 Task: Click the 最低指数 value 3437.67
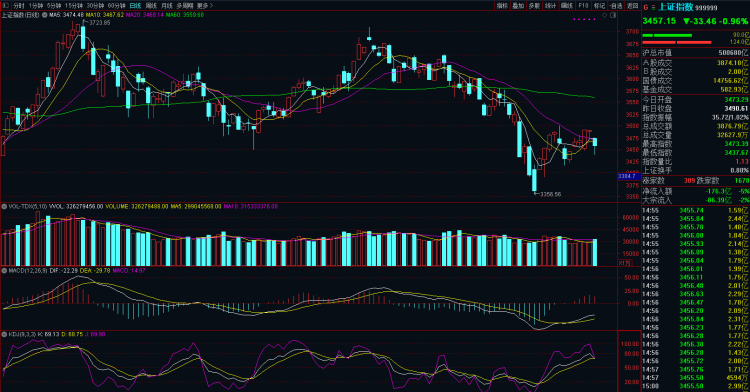coord(736,152)
